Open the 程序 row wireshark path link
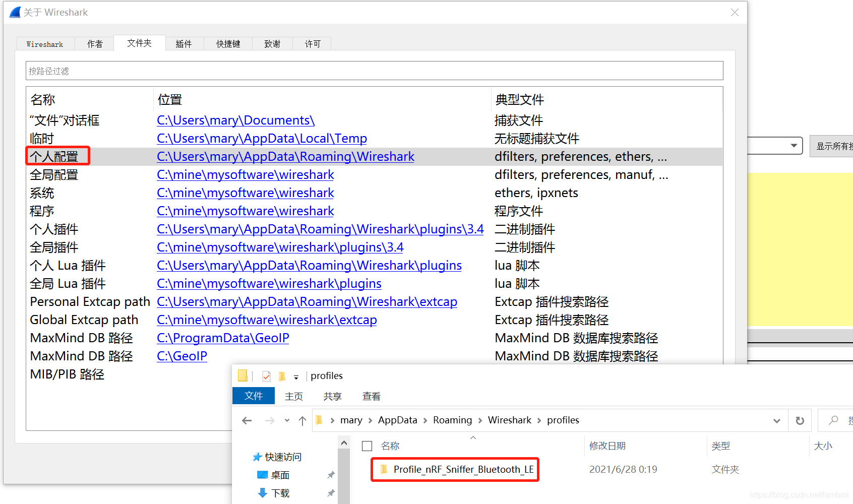 (x=245, y=211)
